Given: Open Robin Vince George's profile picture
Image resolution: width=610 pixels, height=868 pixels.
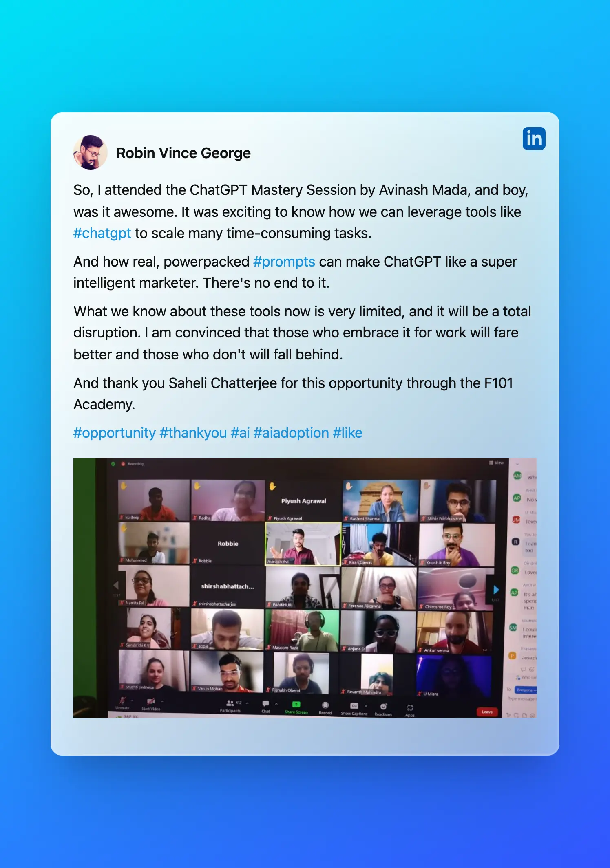Looking at the screenshot, I should pyautogui.click(x=91, y=152).
